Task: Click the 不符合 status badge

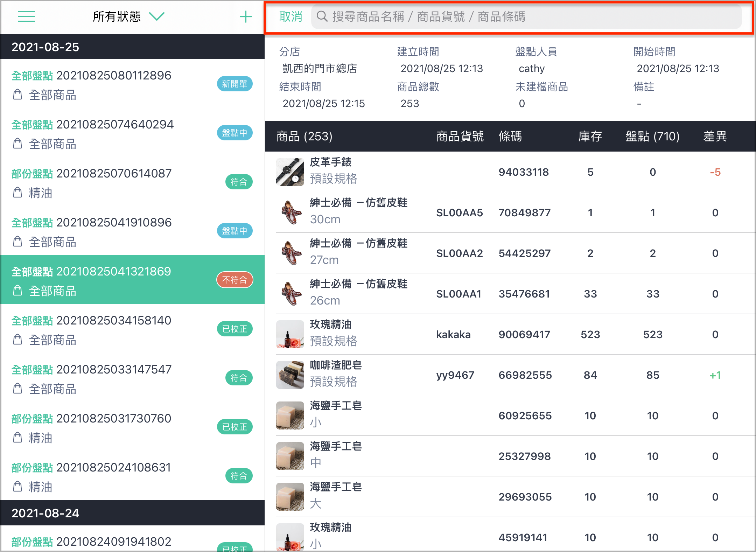Action: pyautogui.click(x=234, y=280)
